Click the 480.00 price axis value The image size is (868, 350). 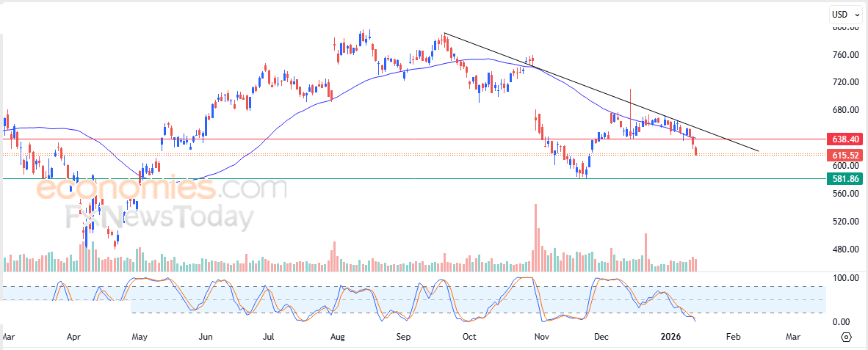(845, 249)
